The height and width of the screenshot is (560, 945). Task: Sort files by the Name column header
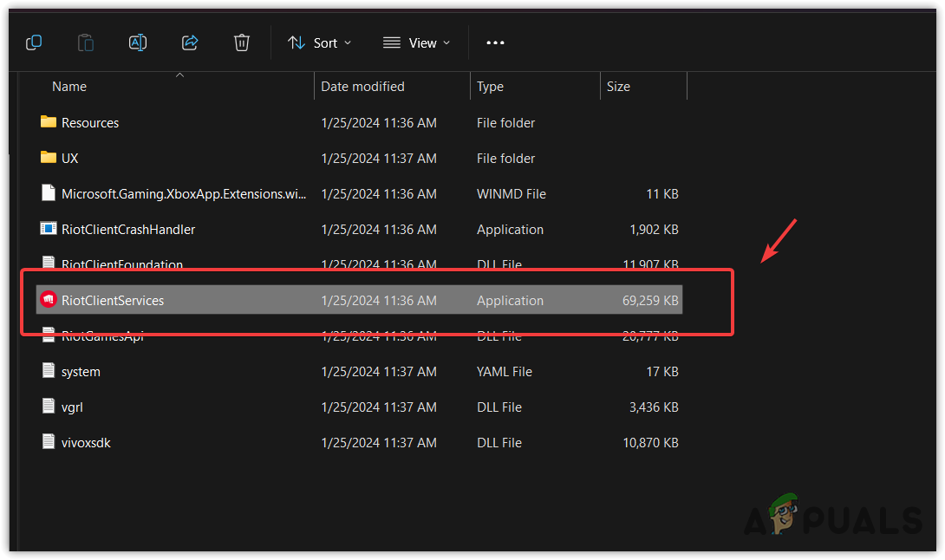tap(69, 87)
